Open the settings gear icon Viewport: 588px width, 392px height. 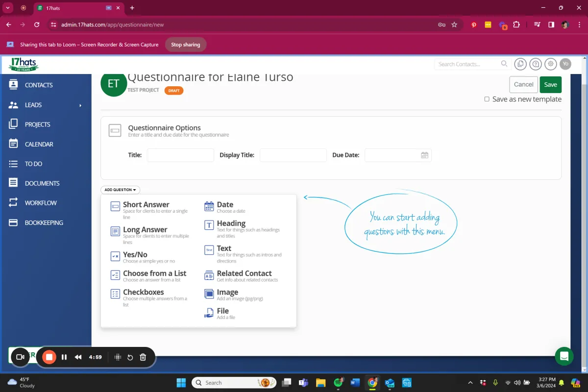[551, 64]
